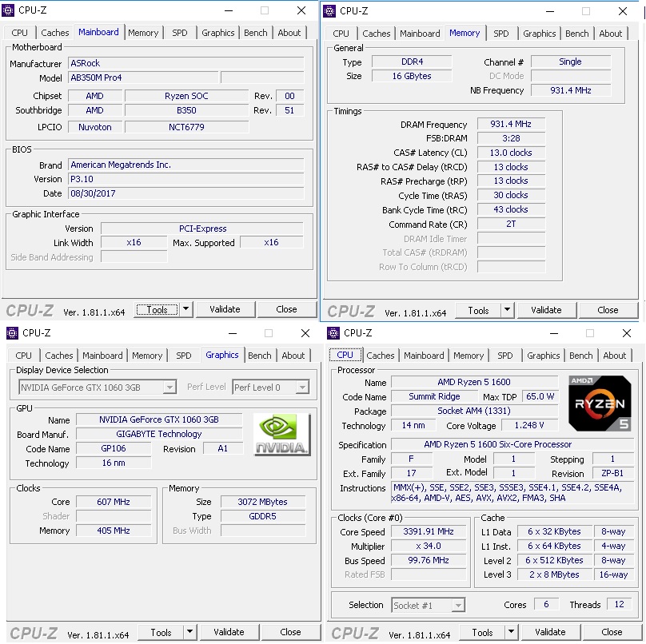This screenshot has width=646, height=644.
Task: Click the ASRock manufacturer field
Action: [x=185, y=63]
